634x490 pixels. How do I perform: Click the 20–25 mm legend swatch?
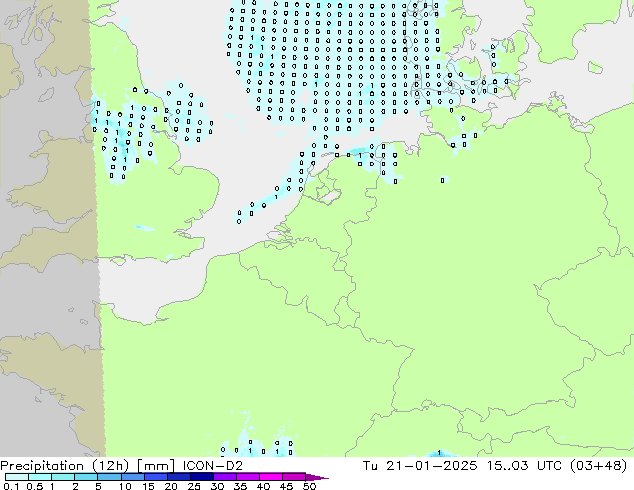178,477
